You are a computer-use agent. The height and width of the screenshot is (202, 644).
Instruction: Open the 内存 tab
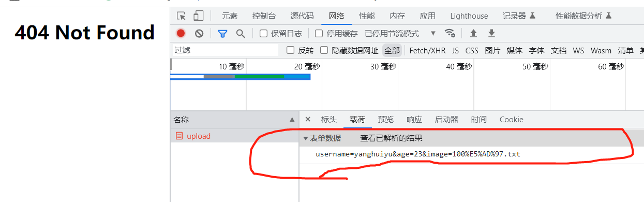(x=397, y=16)
